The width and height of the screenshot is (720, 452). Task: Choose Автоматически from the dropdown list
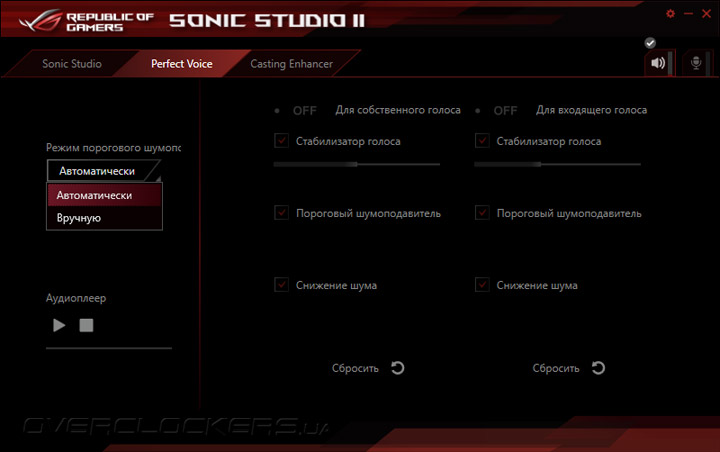coord(104,195)
